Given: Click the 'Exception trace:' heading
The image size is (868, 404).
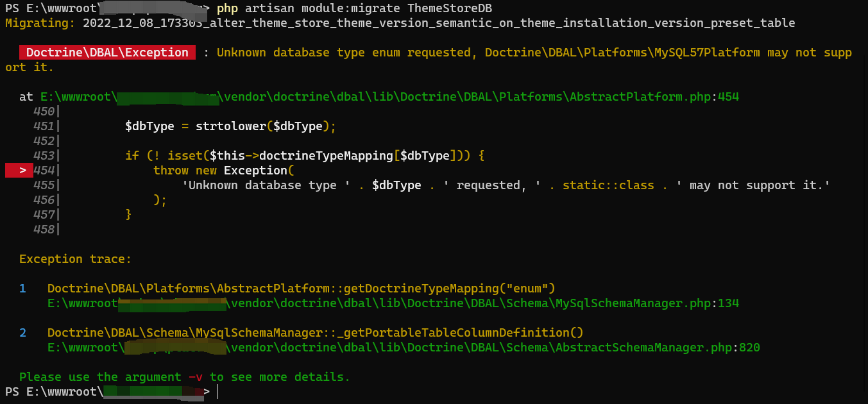Looking at the screenshot, I should point(75,259).
